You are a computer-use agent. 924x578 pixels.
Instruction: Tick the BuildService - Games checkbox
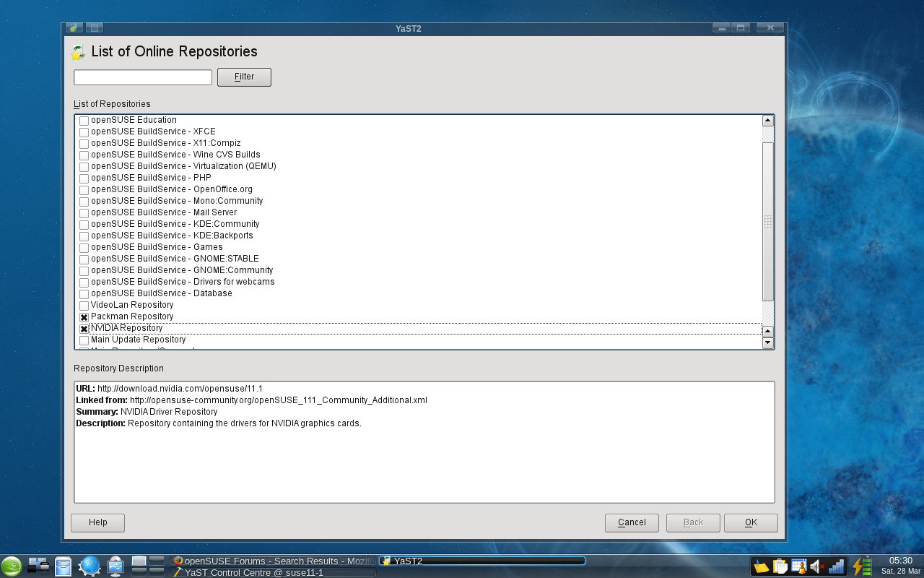(x=84, y=248)
